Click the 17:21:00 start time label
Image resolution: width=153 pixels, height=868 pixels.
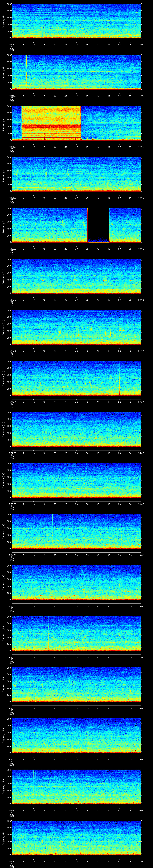[x=12, y=402]
